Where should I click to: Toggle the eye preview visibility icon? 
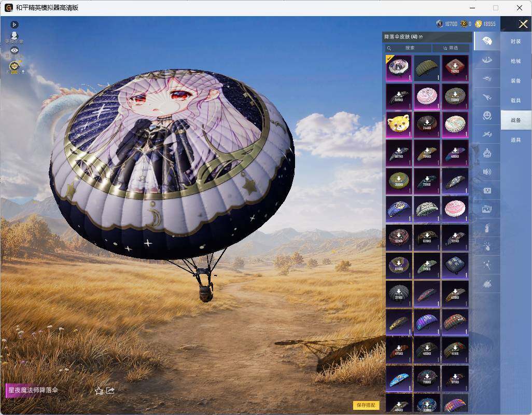tap(14, 50)
